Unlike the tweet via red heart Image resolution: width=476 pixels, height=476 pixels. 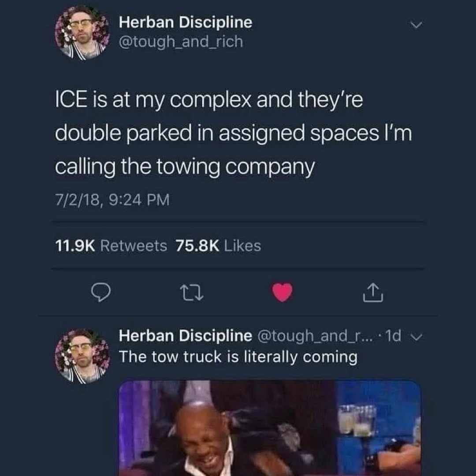click(x=282, y=292)
